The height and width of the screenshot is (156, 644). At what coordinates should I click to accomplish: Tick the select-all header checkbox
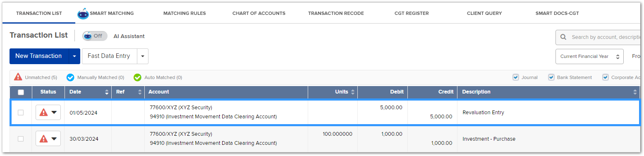[21, 92]
